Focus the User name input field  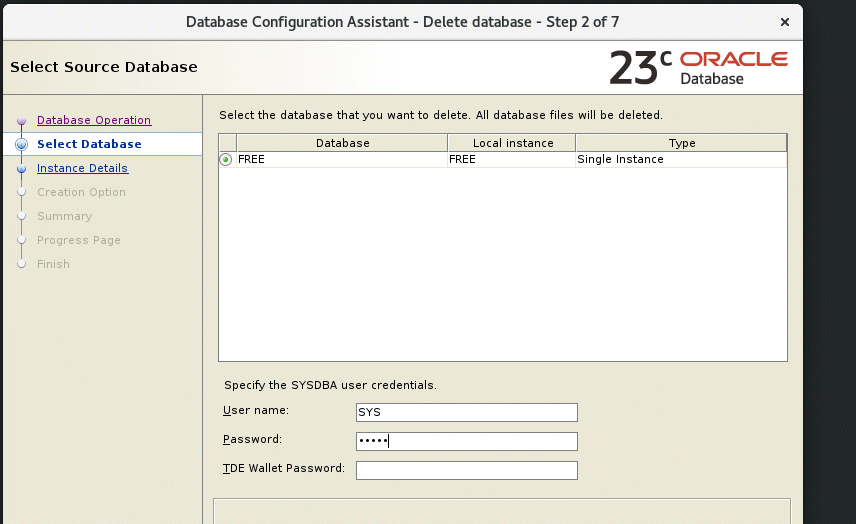tap(466, 412)
